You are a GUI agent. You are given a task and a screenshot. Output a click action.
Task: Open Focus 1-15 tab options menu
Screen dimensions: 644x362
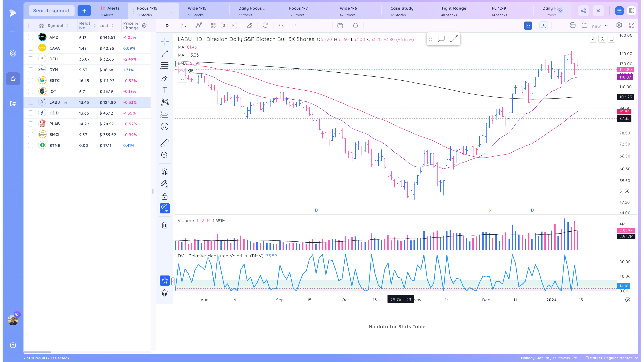tap(172, 11)
